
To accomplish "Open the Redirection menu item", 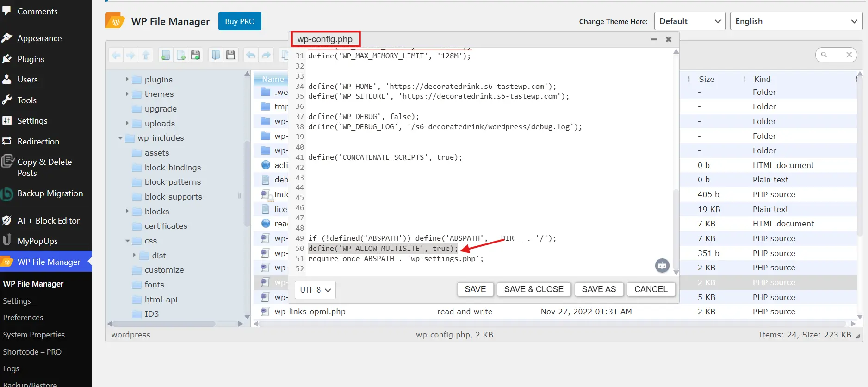I will coord(38,142).
